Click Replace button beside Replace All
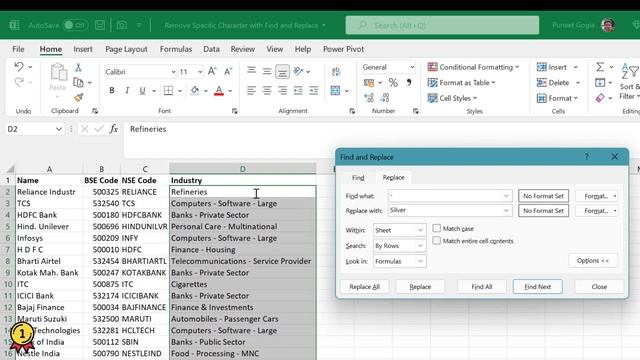Viewport: 640px width, 360px height. coord(420,287)
